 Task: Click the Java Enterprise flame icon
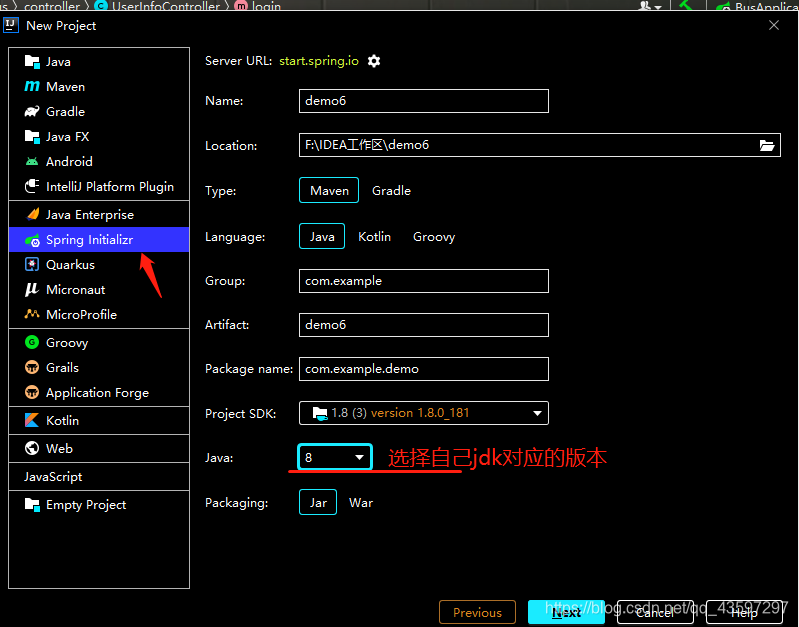tap(33, 214)
